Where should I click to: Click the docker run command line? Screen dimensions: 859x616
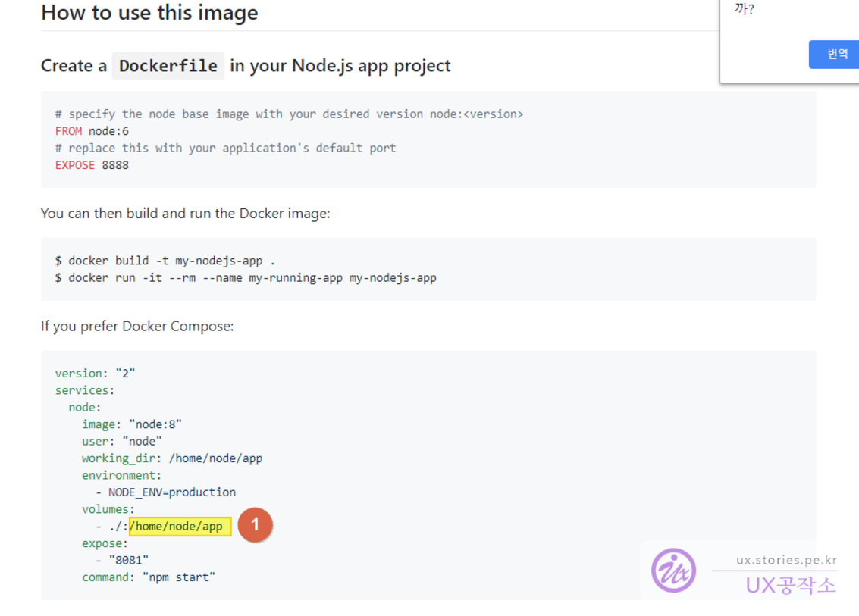pos(245,277)
